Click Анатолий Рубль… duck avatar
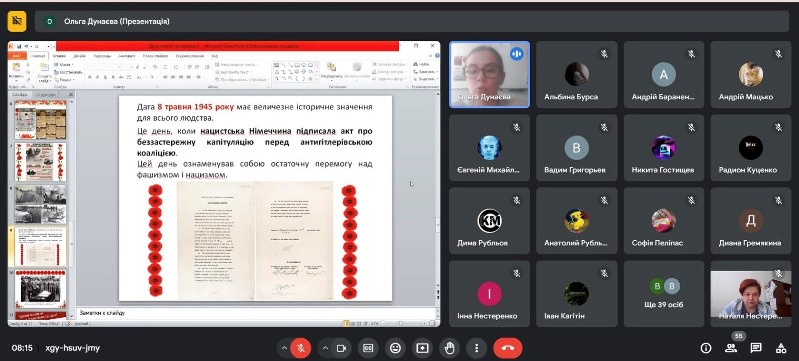The width and height of the screenshot is (799, 361). 576,221
